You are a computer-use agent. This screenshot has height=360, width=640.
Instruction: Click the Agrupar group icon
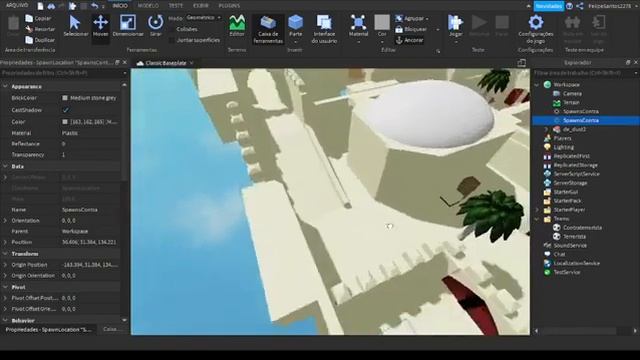pyautogui.click(x=399, y=18)
